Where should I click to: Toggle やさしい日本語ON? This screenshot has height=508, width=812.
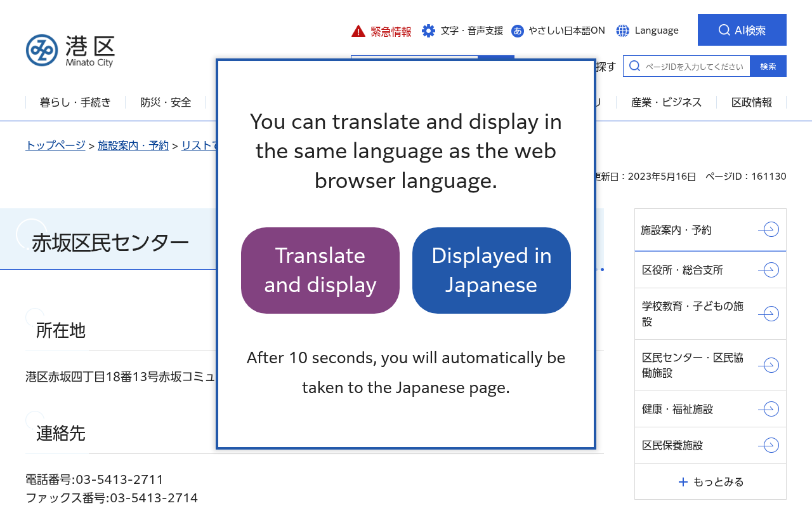[558, 30]
